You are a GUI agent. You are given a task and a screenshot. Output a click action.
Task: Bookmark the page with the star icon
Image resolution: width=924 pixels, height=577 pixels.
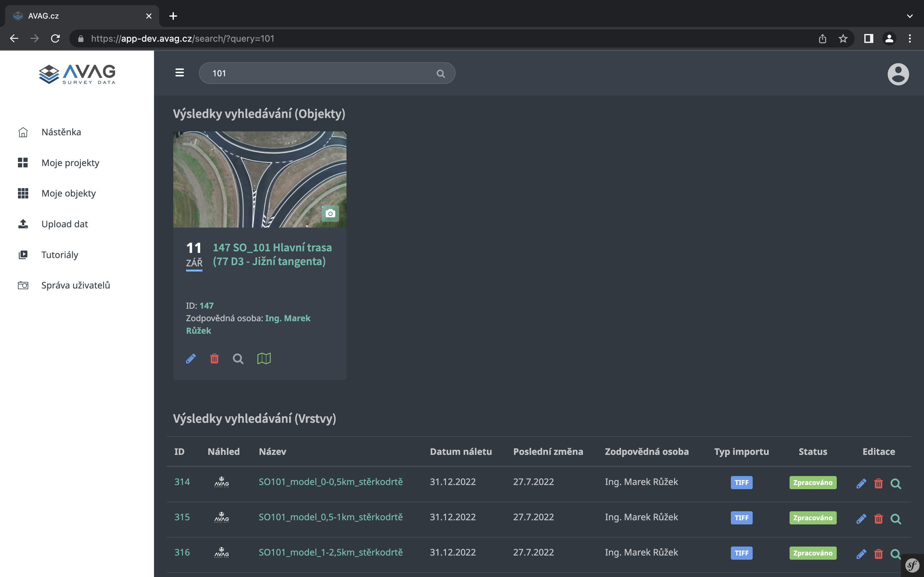click(843, 38)
